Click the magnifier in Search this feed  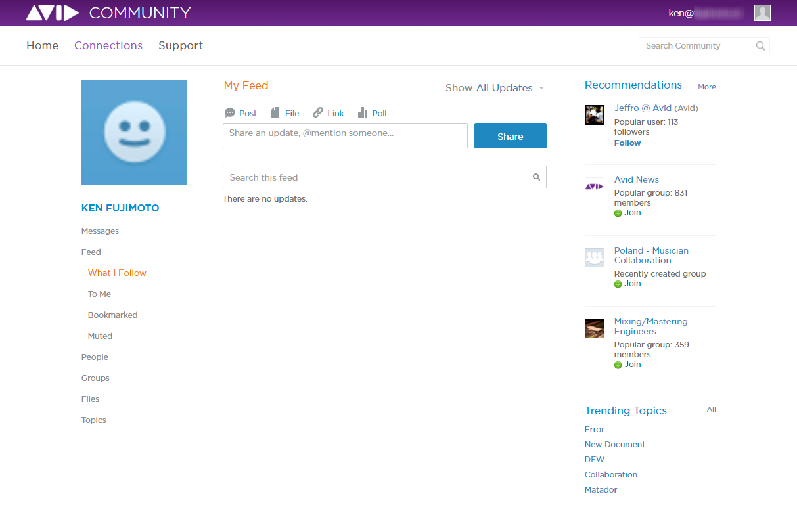tap(537, 177)
